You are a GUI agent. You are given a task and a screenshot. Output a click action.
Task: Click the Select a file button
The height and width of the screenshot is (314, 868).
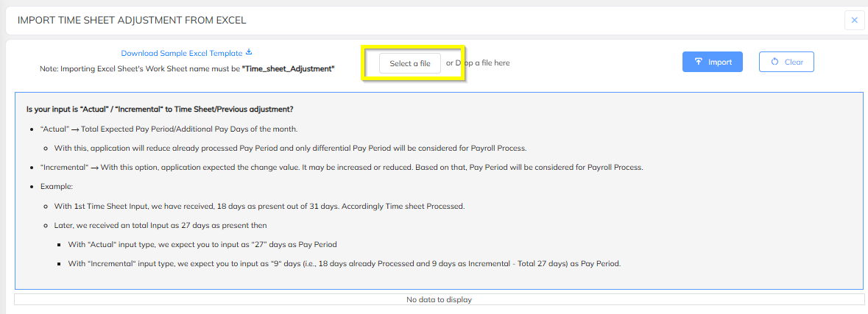pos(409,63)
